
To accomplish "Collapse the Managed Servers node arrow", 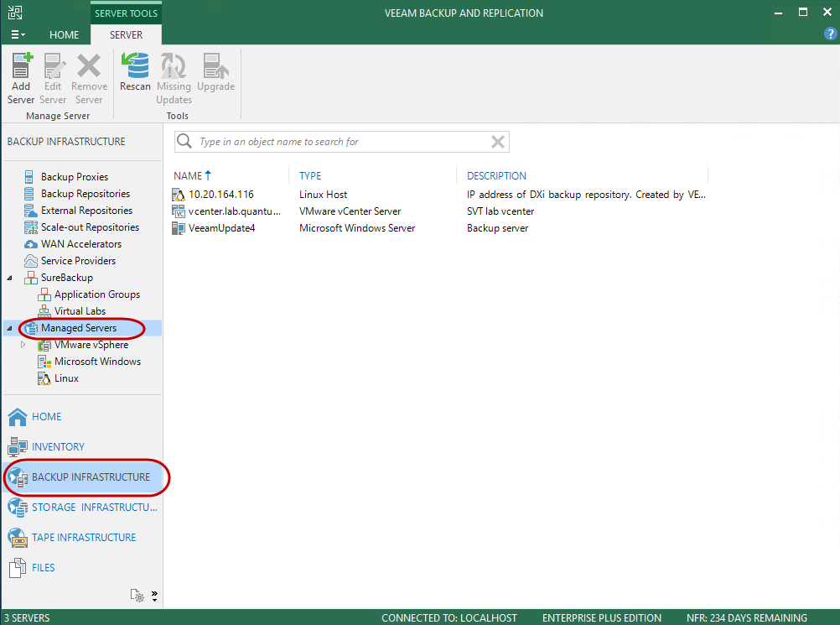I will (x=10, y=328).
